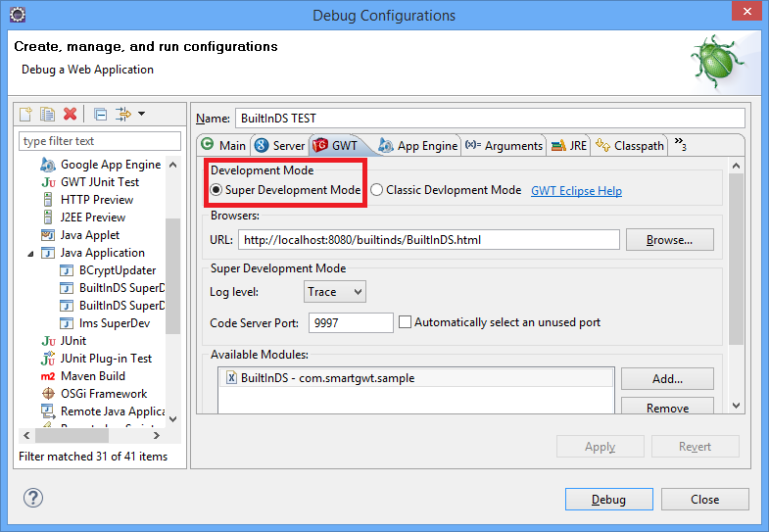This screenshot has width=769, height=532.
Task: Collapse the Java Application tree node
Action: (x=30, y=253)
